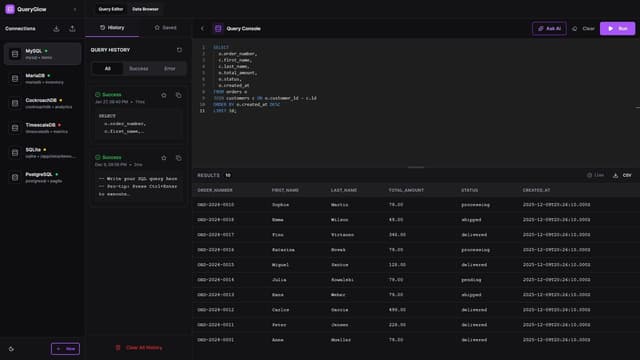Viewport: 640px width, 360px height.
Task: Select first name cell 'Anna'
Action: [x=278, y=340]
